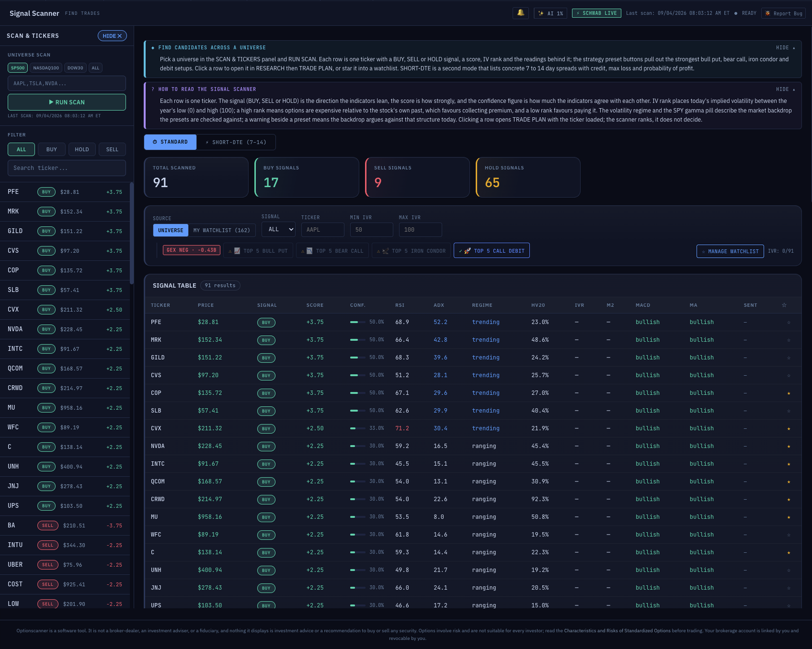
Task: Click the Report Bug button
Action: [x=783, y=13]
